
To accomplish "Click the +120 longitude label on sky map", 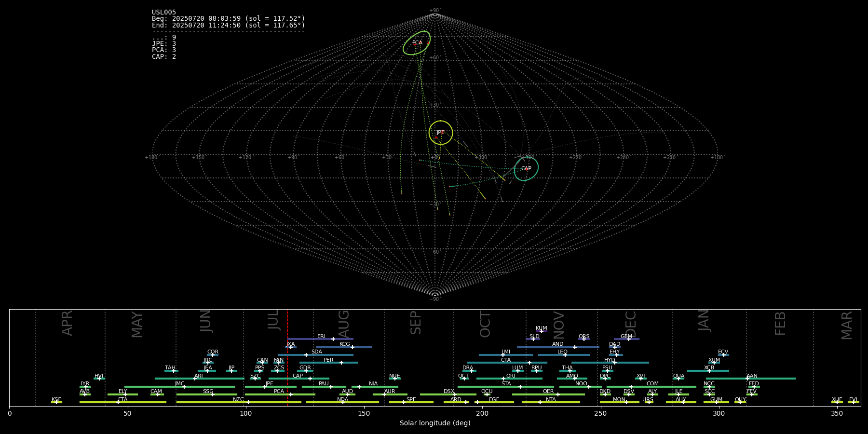I will tap(245, 157).
